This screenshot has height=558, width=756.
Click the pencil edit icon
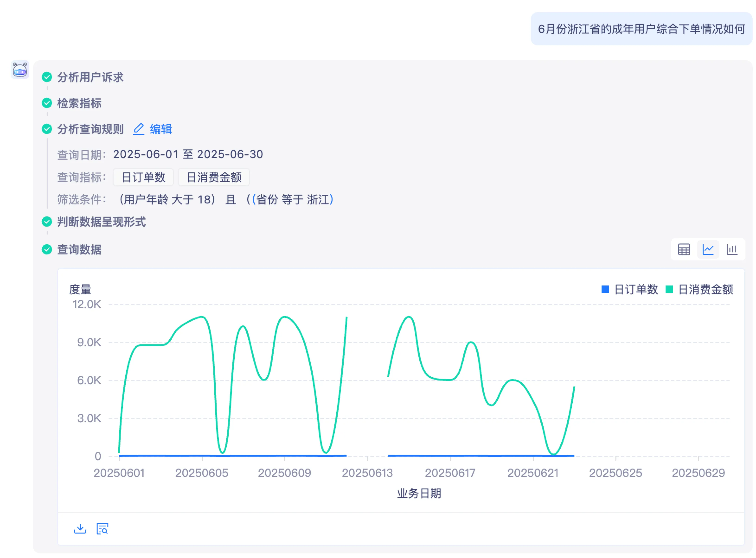(138, 129)
